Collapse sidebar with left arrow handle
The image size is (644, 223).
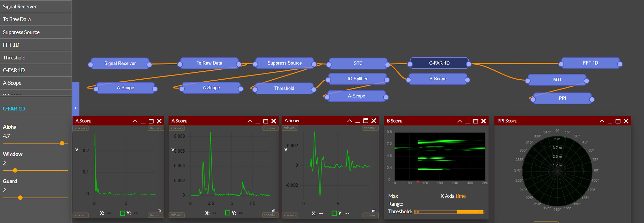click(75, 108)
